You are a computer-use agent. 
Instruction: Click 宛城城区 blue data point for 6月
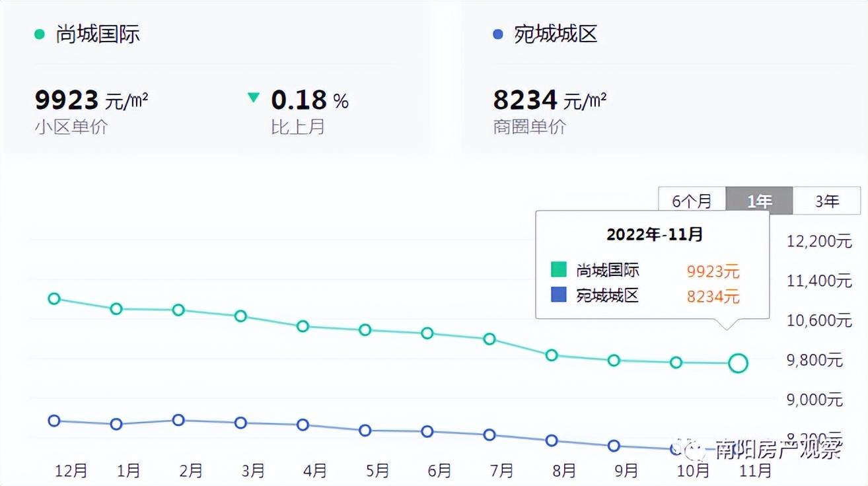pos(427,431)
